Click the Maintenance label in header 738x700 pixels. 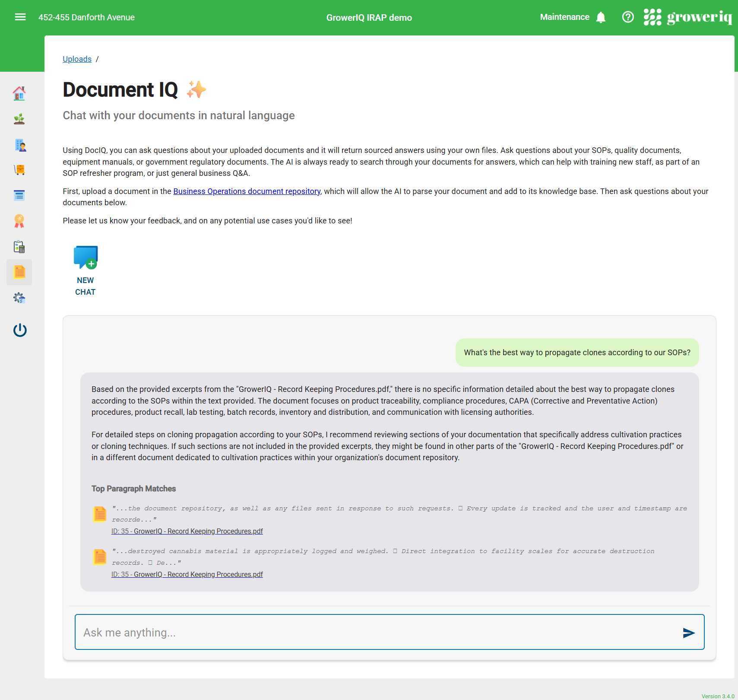[x=564, y=17]
